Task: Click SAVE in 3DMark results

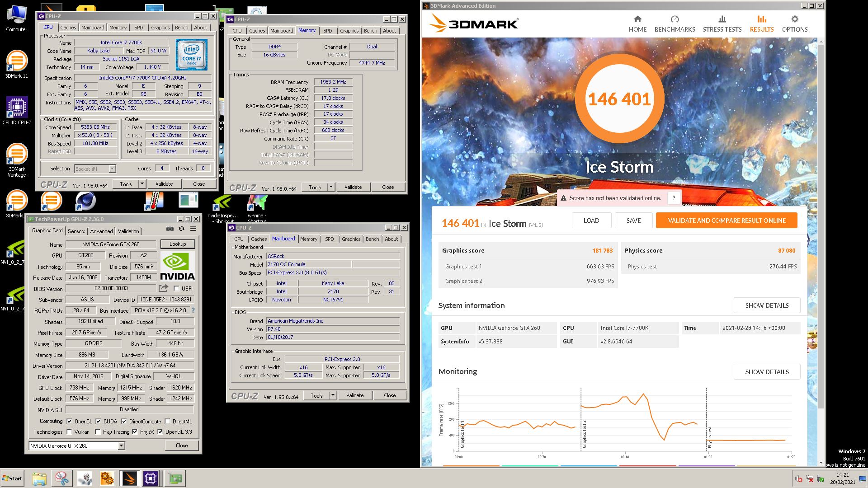Action: [x=633, y=221]
